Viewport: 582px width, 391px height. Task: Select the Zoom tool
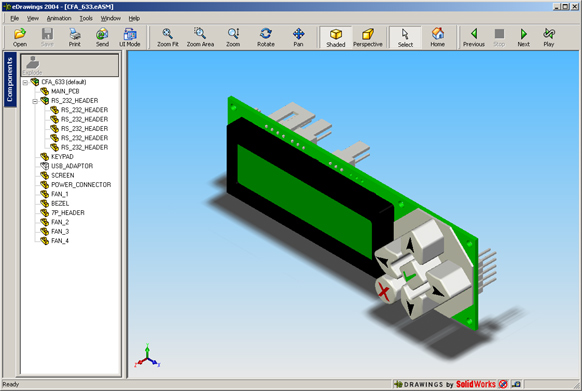click(x=233, y=37)
